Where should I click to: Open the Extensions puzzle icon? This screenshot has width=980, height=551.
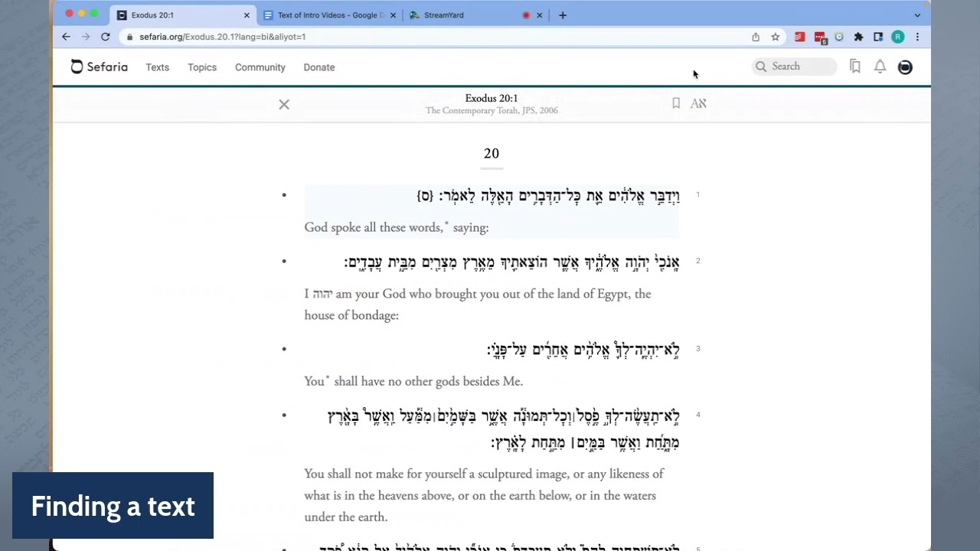click(x=858, y=37)
